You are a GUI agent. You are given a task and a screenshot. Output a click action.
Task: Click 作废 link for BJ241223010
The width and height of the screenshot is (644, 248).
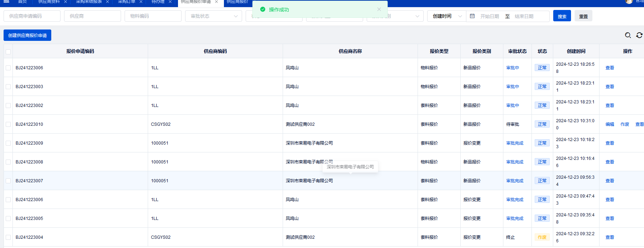pos(624,124)
